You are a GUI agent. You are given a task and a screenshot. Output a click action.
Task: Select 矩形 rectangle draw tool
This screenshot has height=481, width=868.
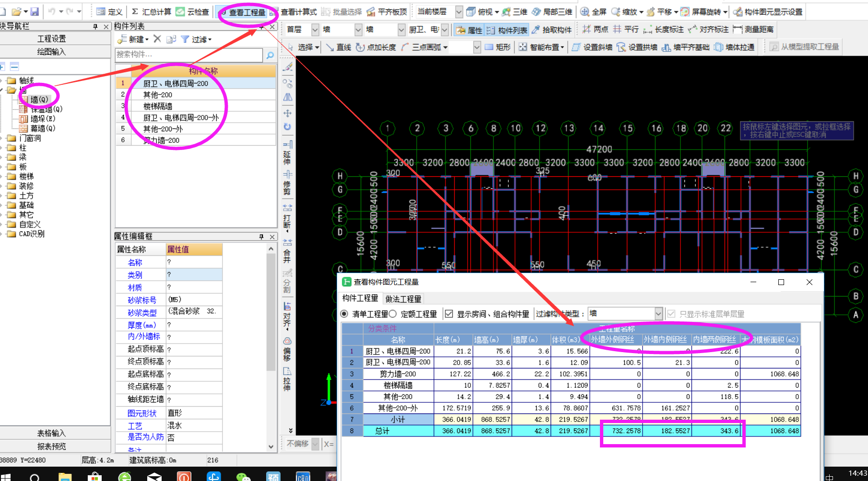(497, 47)
